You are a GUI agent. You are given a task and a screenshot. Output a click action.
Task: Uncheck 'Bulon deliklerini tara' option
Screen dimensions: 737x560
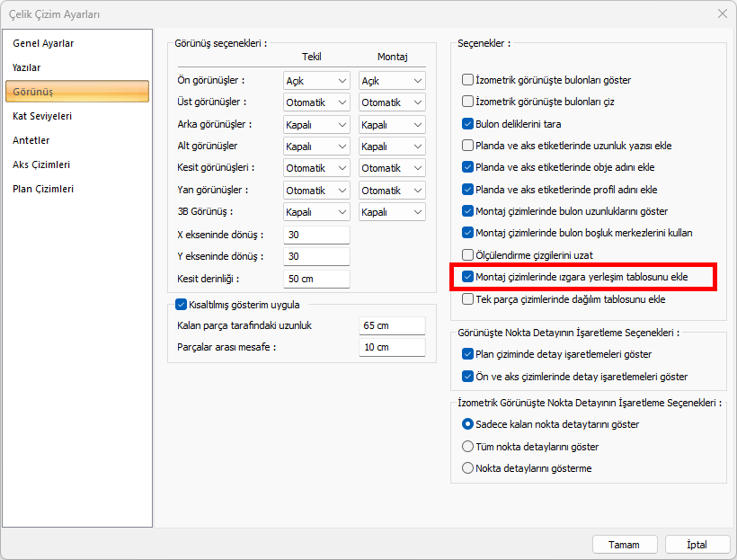coord(467,124)
